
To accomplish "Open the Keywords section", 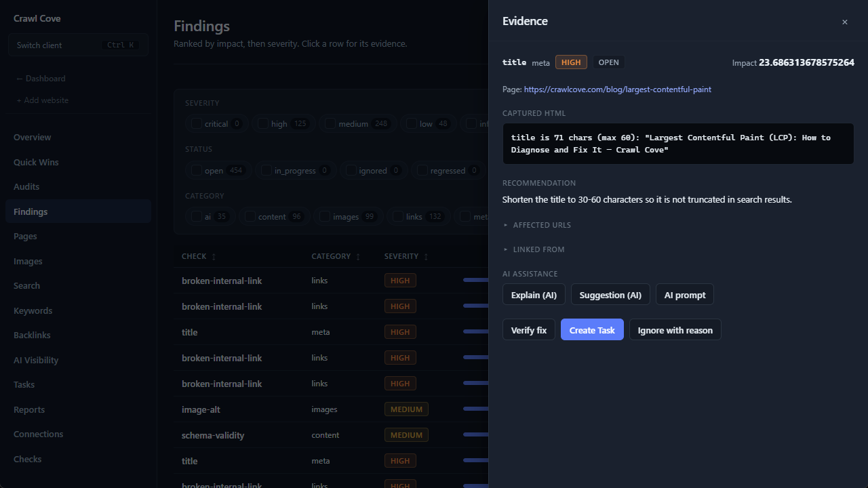I will point(78,310).
